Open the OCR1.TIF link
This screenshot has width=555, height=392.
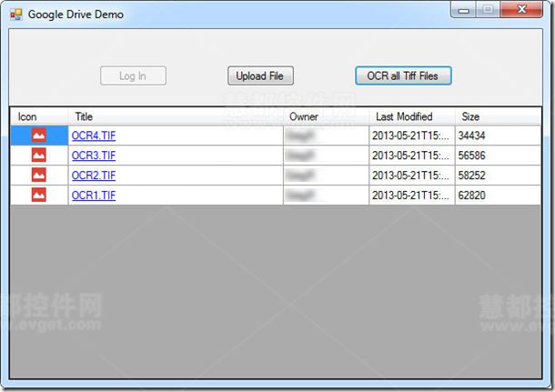94,196
